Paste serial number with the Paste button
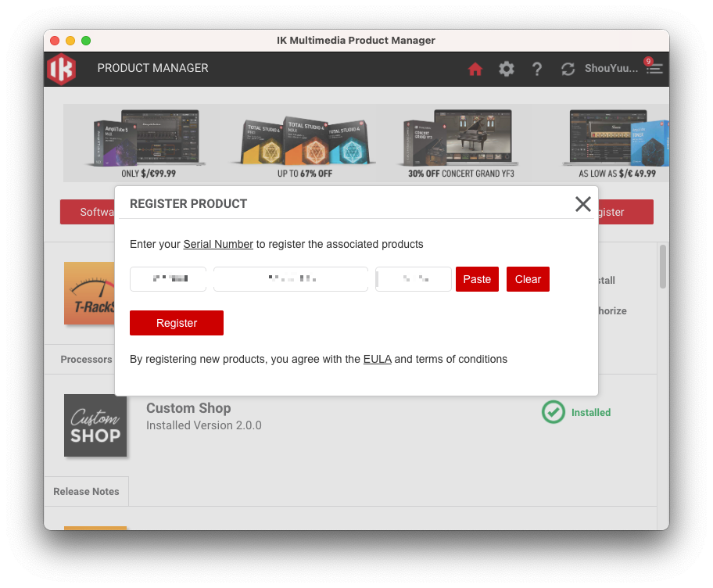 pyautogui.click(x=477, y=279)
